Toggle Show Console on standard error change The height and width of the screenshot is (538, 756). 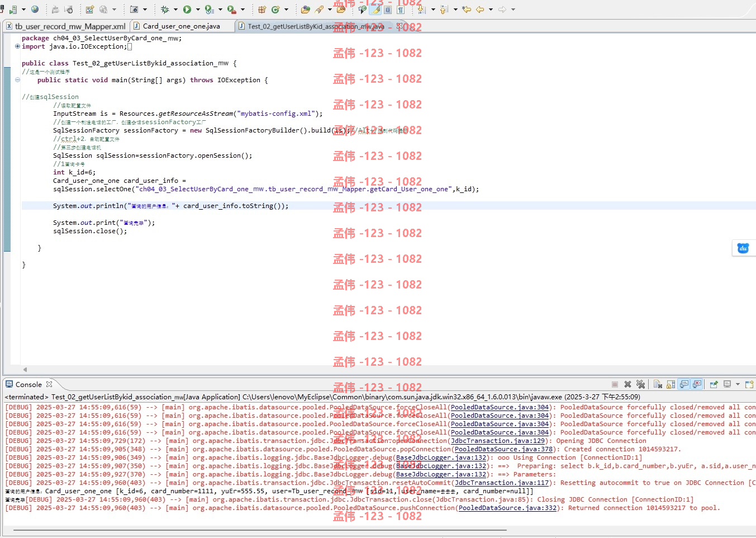(x=697, y=384)
